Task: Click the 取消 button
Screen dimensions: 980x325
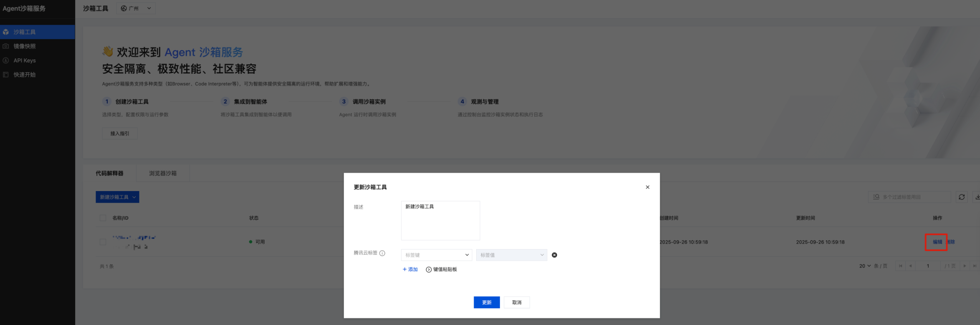Action: click(x=517, y=302)
